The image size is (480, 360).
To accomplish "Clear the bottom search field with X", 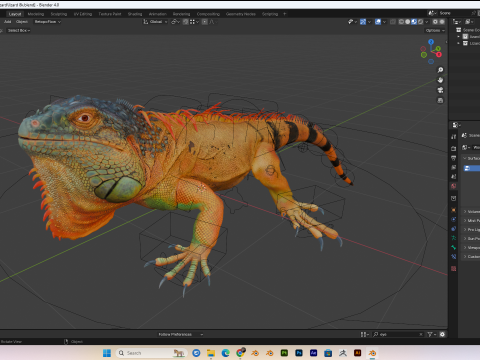I will click(x=421, y=334).
